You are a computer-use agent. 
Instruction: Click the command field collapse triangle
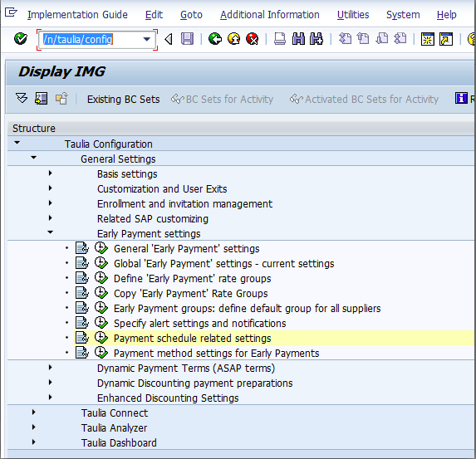pos(169,39)
